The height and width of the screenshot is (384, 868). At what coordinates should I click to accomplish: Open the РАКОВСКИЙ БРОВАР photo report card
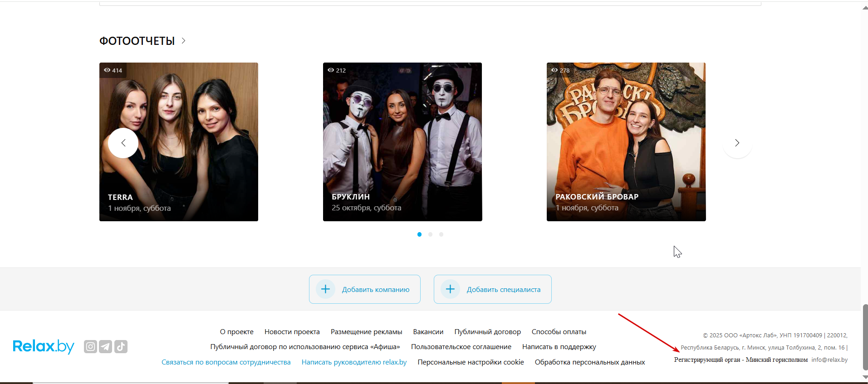(x=626, y=142)
